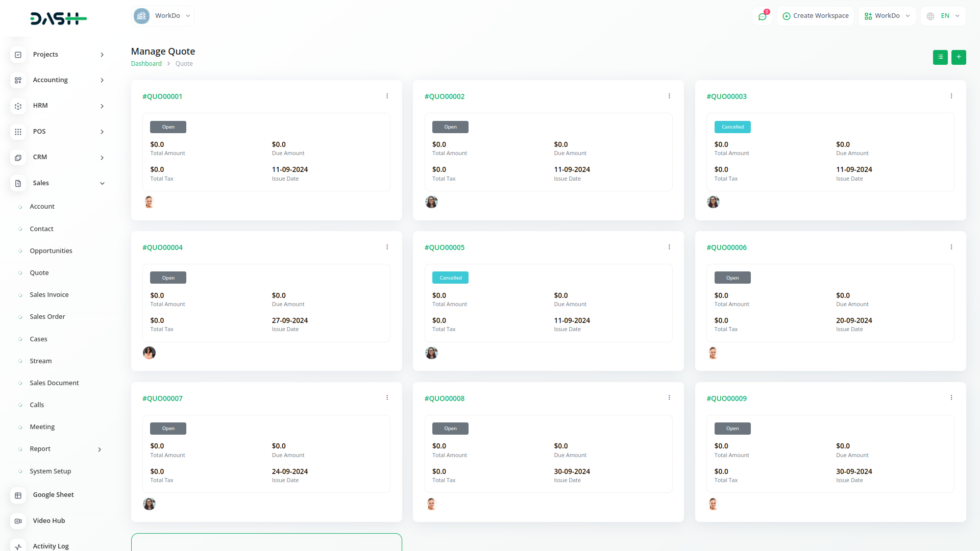980x551 pixels.
Task: Open the chat messages icon
Action: tap(762, 16)
